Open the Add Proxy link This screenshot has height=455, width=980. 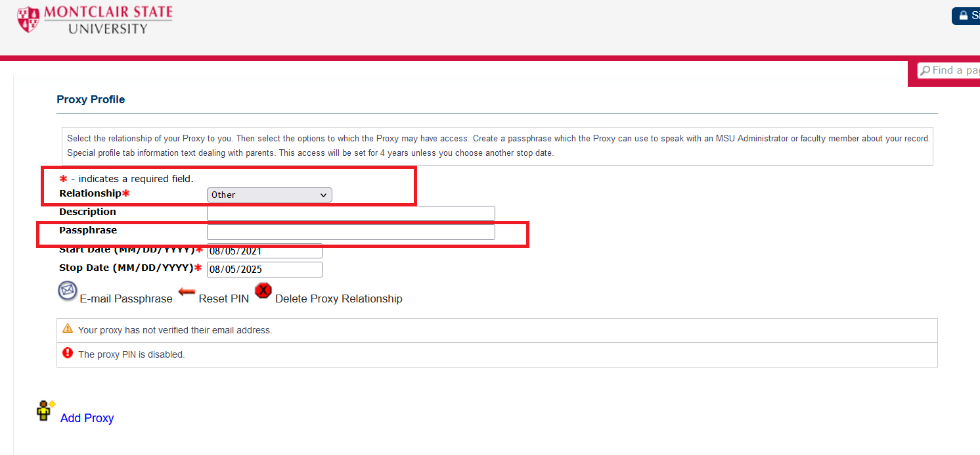(x=87, y=418)
